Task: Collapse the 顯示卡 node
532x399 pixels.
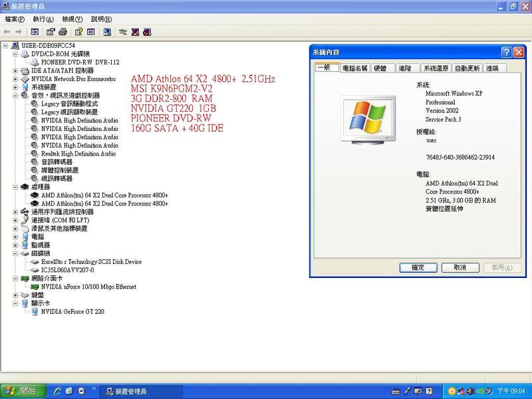Action: (15, 303)
